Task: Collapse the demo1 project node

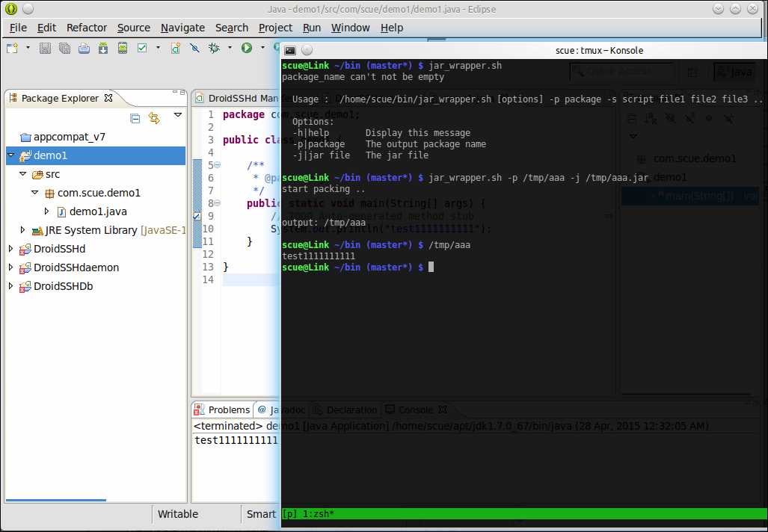Action: point(10,155)
